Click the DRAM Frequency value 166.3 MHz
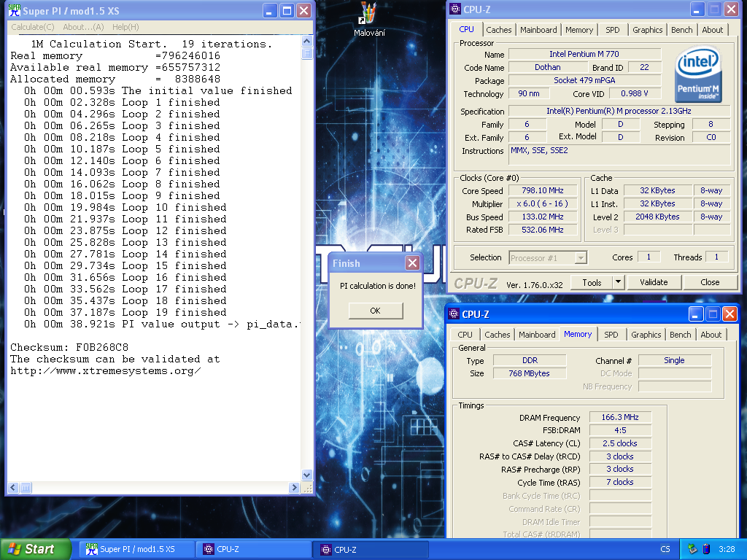Viewport: 747px width, 560px height. 620,417
